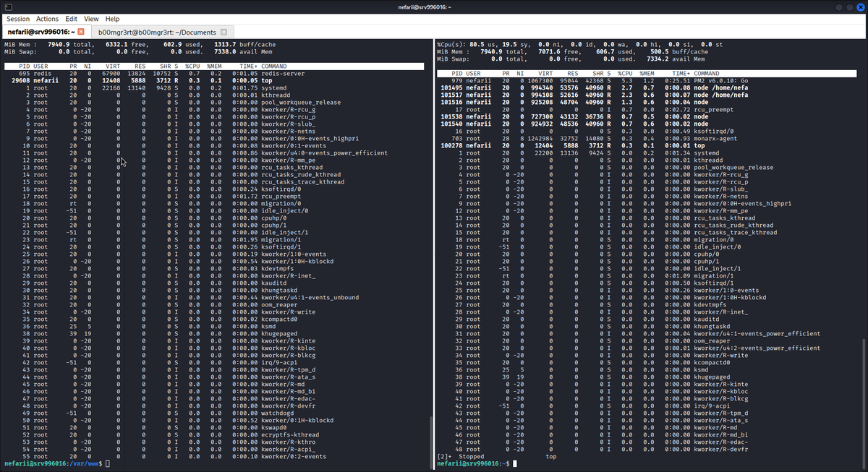Close the b00mgr3rt Documents tab with its X
The width and height of the screenshot is (868, 472).
(224, 32)
